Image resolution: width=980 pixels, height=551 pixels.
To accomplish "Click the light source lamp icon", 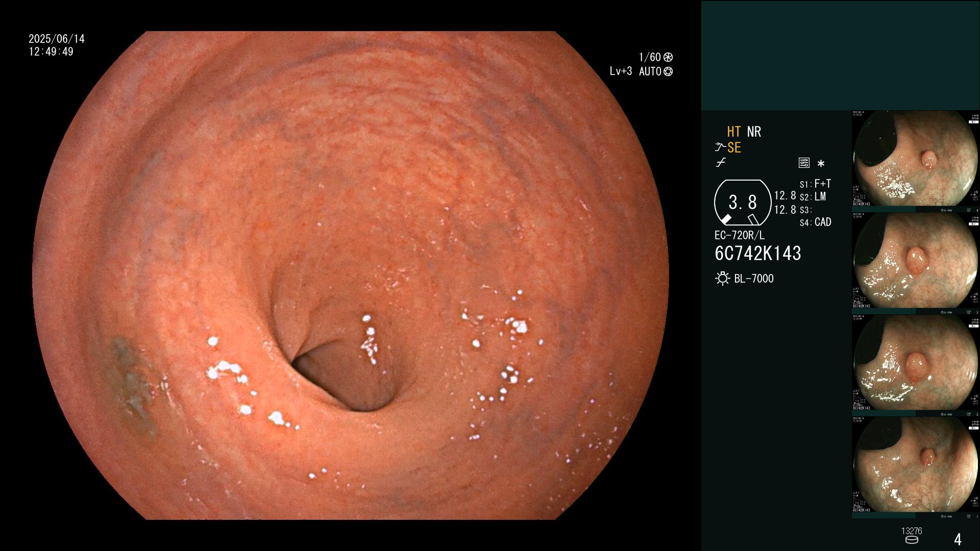I will [722, 279].
